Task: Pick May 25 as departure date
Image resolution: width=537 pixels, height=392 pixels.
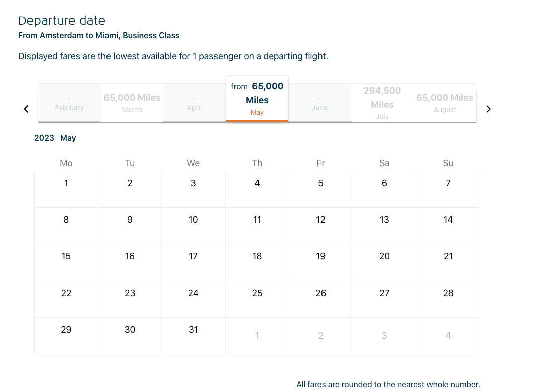Action: pos(257,299)
